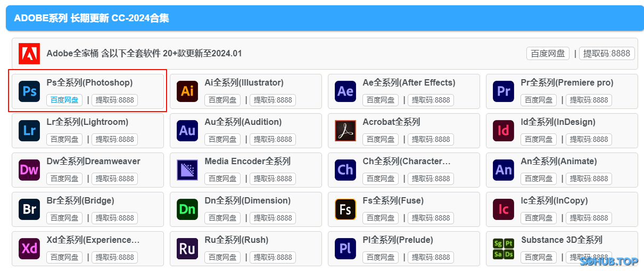Screen dimensions: 644x271
Task: Click the Substance 3D icon grid
Action: click(503, 249)
